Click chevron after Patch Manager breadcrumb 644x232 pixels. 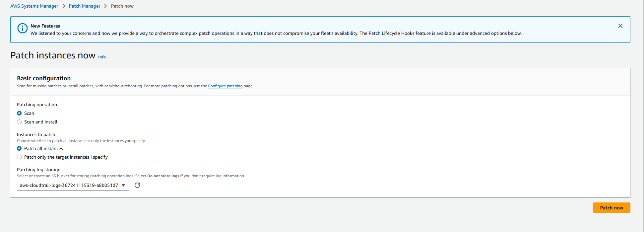pyautogui.click(x=105, y=6)
